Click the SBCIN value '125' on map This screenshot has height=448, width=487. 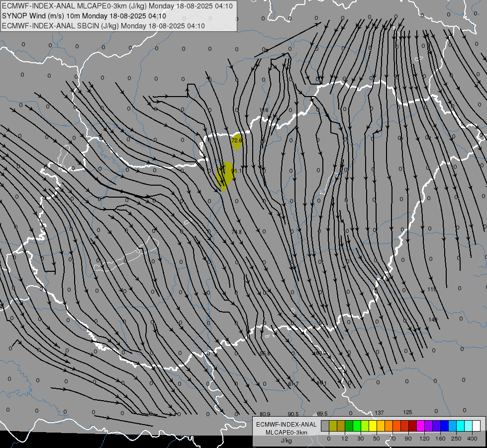pos(407,412)
